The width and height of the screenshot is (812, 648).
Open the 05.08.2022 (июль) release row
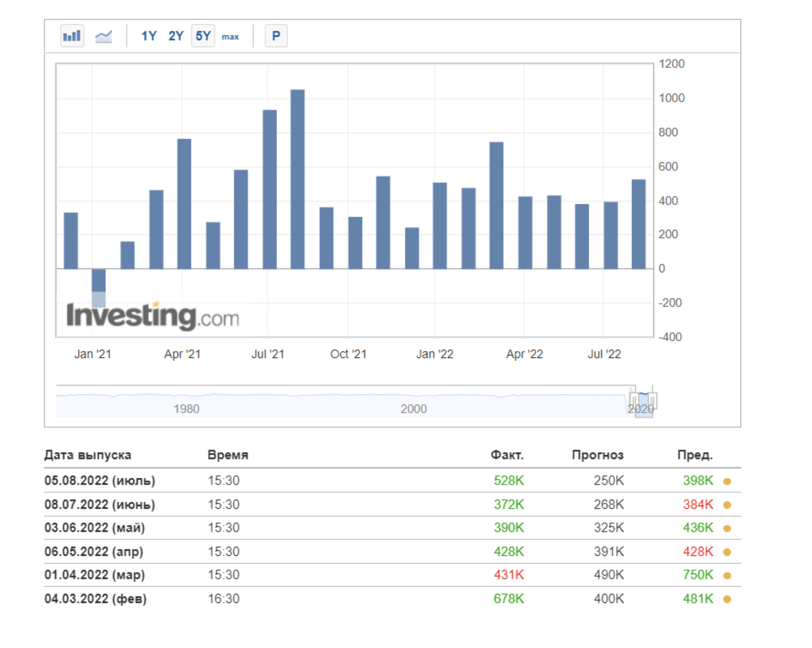100,480
